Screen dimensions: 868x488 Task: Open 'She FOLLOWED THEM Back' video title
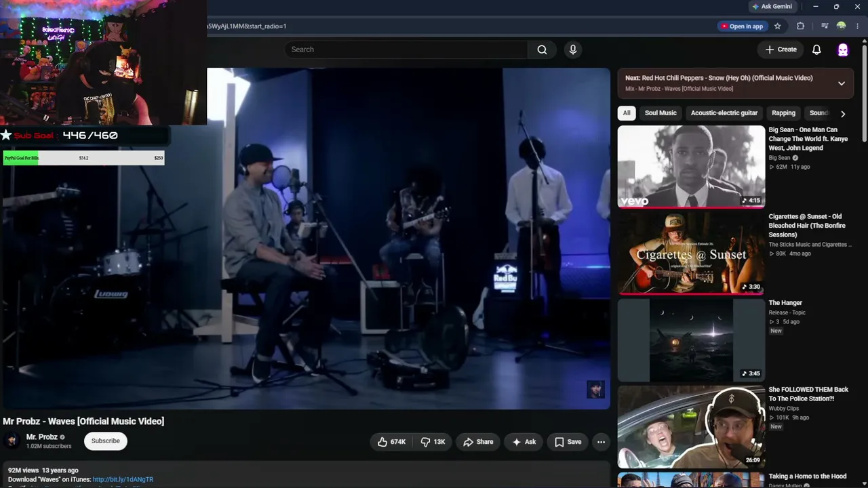pos(808,394)
